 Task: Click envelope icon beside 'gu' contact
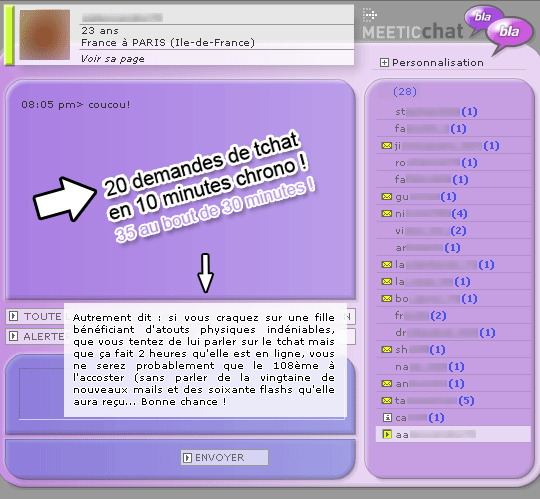coord(387,197)
